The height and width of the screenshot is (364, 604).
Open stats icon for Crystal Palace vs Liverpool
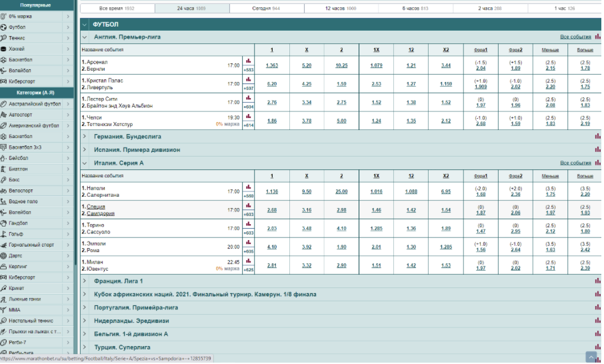pos(249,79)
